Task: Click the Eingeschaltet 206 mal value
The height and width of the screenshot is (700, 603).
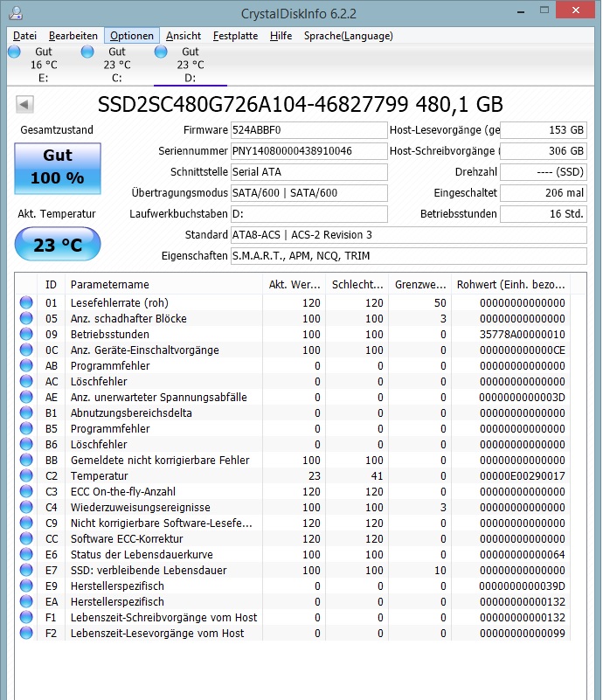Action: pos(544,193)
